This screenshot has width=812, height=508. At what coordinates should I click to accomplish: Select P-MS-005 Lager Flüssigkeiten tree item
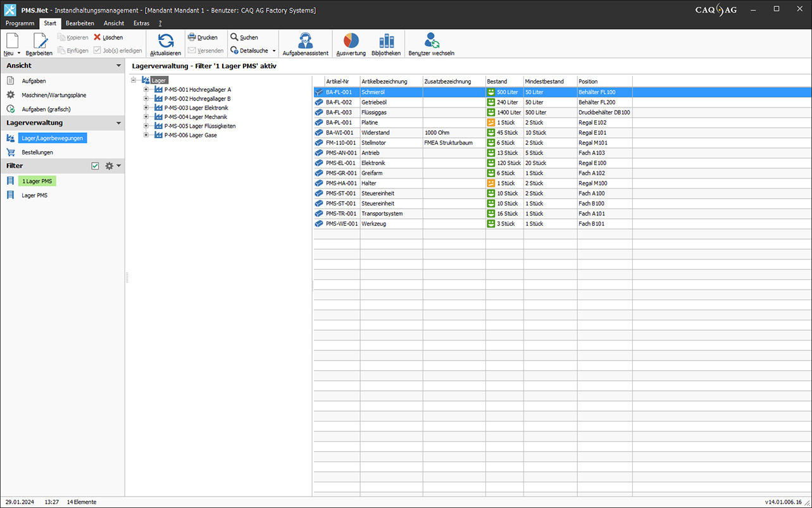[x=200, y=126]
